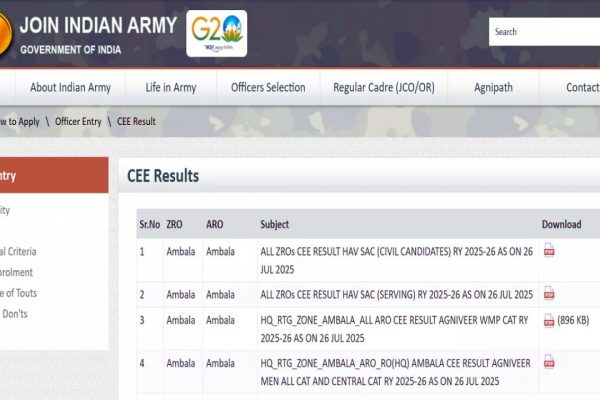Click the Search input field
The width and height of the screenshot is (600, 400).
545,32
